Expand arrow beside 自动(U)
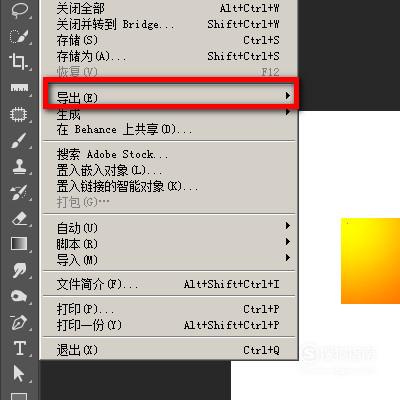 click(288, 226)
